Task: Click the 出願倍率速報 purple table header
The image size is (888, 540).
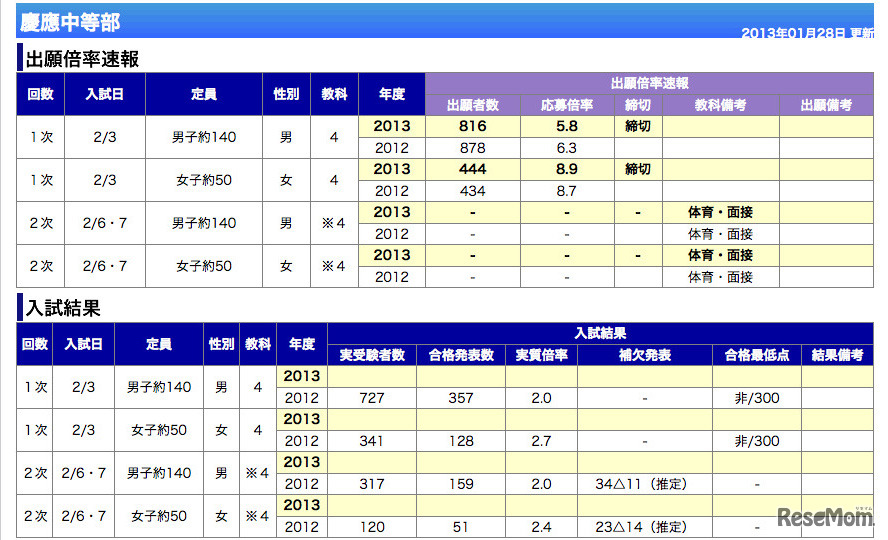Action: click(649, 83)
